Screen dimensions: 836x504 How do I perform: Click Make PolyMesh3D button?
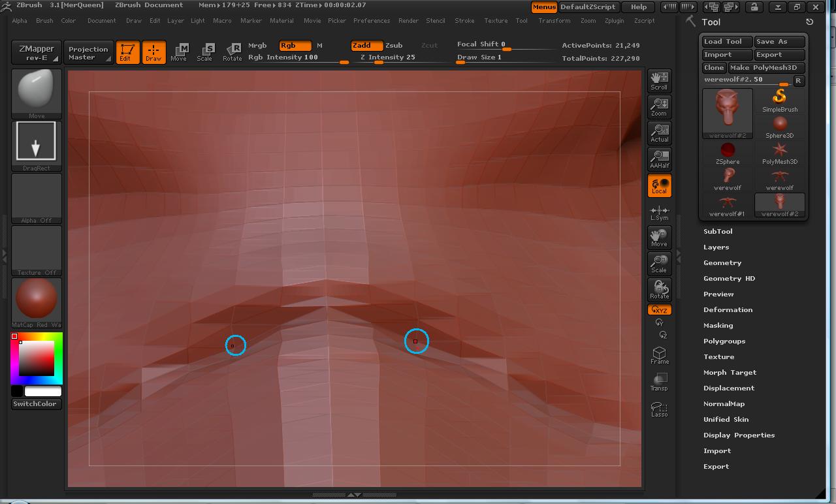767,67
